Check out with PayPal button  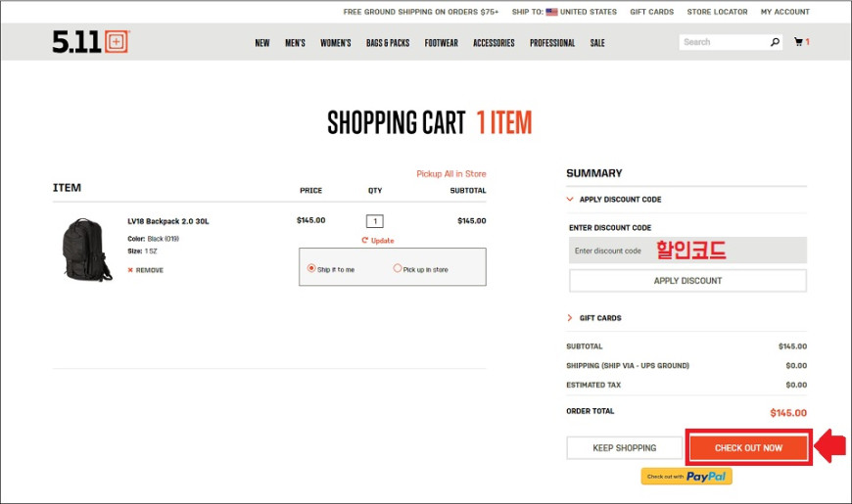[x=686, y=477]
